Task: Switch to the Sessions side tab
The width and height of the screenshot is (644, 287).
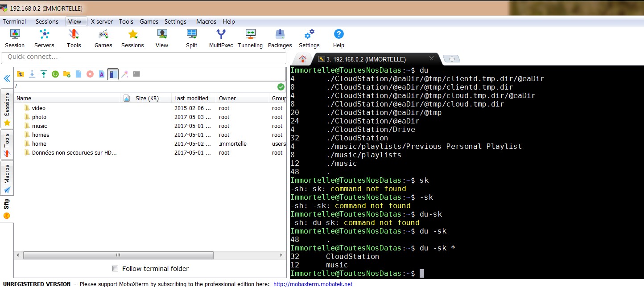Action: tap(7, 108)
